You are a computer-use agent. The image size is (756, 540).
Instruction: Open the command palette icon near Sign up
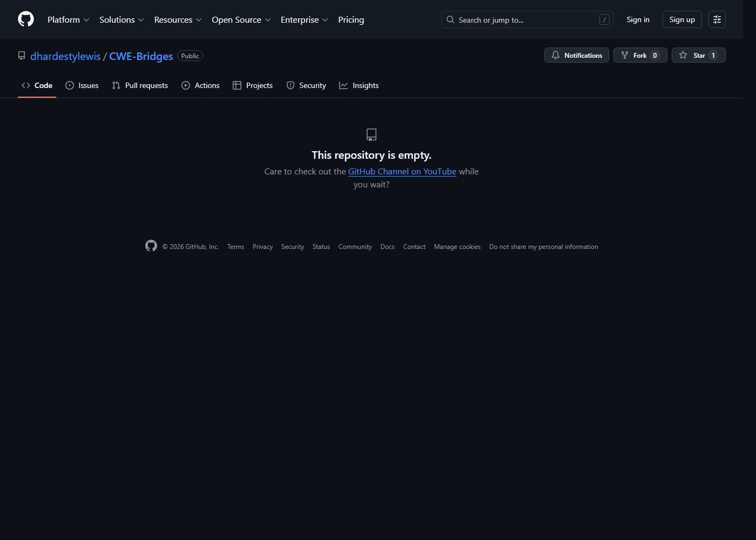[x=717, y=19]
